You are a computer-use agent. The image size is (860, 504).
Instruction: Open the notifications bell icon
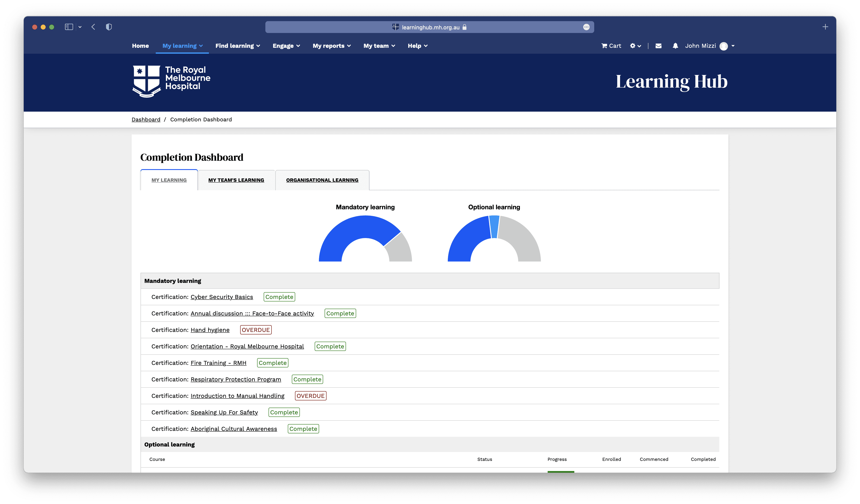675,46
